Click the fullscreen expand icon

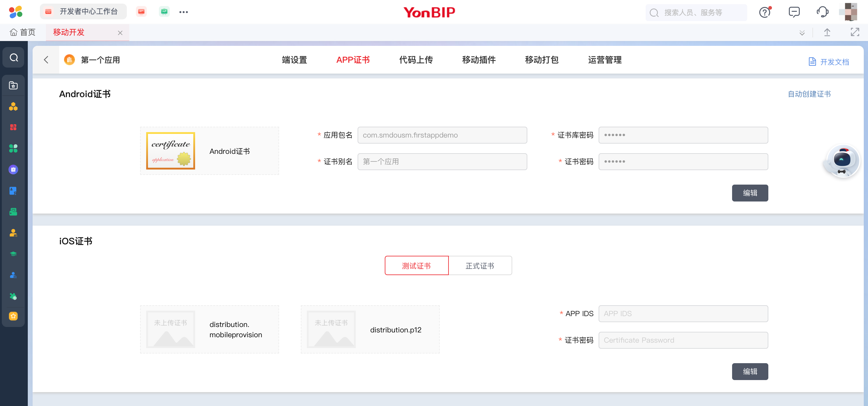pyautogui.click(x=854, y=32)
